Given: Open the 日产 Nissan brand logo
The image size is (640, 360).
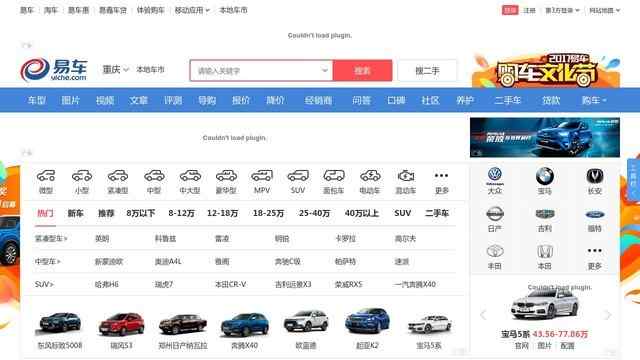Looking at the screenshot, I should (x=495, y=213).
